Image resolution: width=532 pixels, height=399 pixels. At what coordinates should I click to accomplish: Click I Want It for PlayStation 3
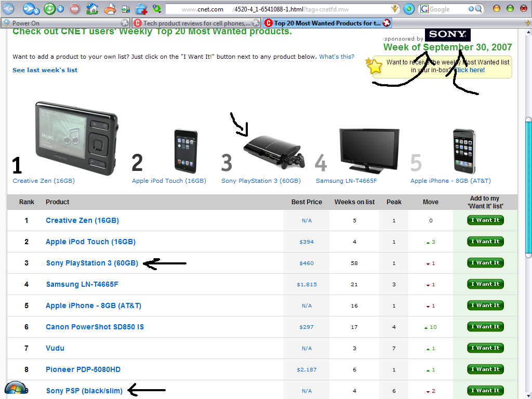[486, 263]
